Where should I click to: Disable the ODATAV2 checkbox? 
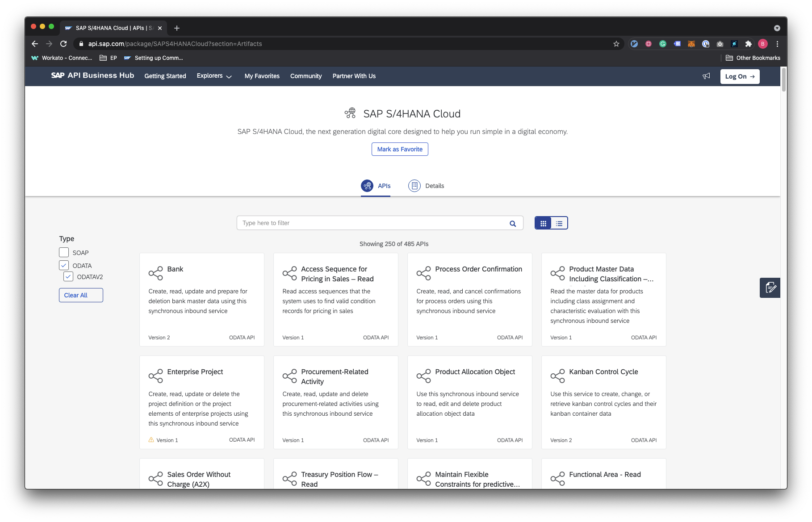pos(68,276)
